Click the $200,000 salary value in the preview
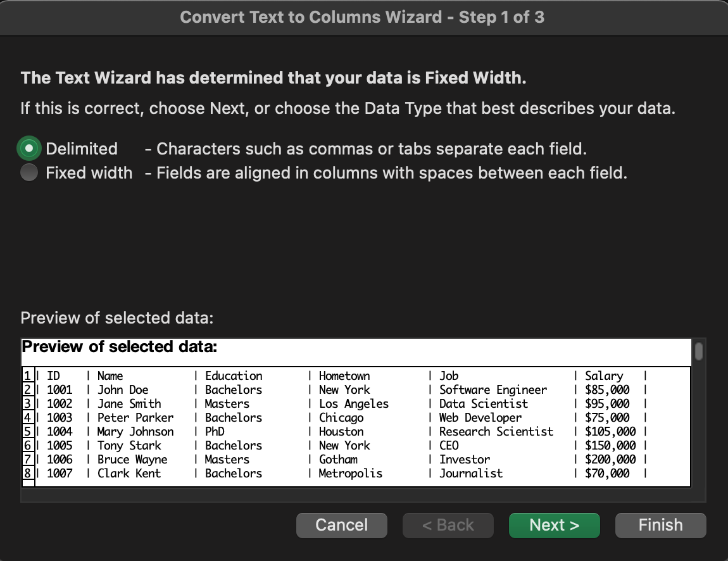 610,459
